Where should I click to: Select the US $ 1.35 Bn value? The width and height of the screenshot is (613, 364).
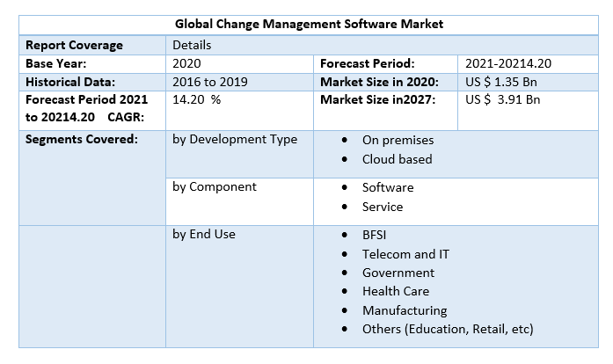[x=500, y=82]
